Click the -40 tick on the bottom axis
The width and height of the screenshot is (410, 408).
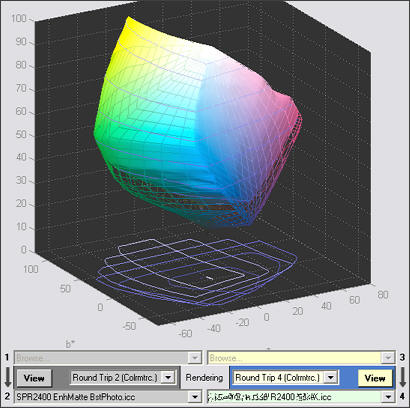213,328
